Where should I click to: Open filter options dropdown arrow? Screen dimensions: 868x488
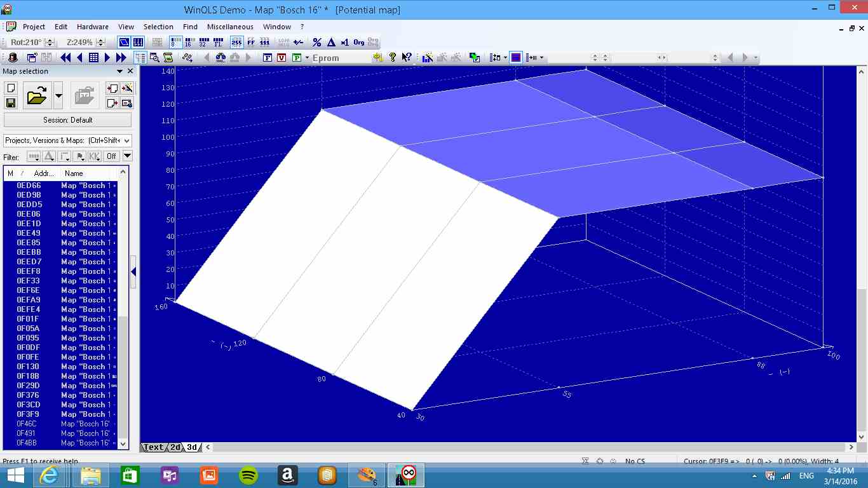[x=127, y=156]
